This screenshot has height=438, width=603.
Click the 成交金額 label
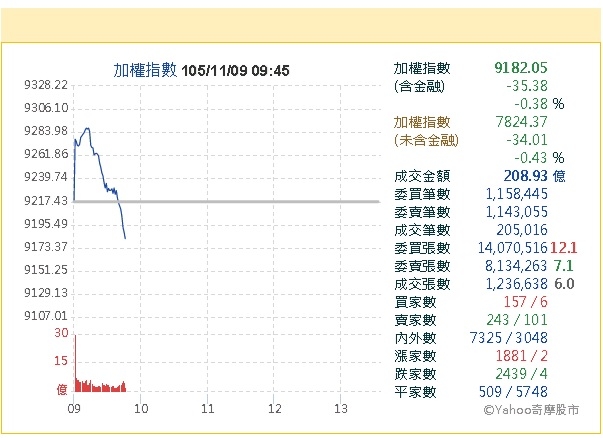point(422,176)
